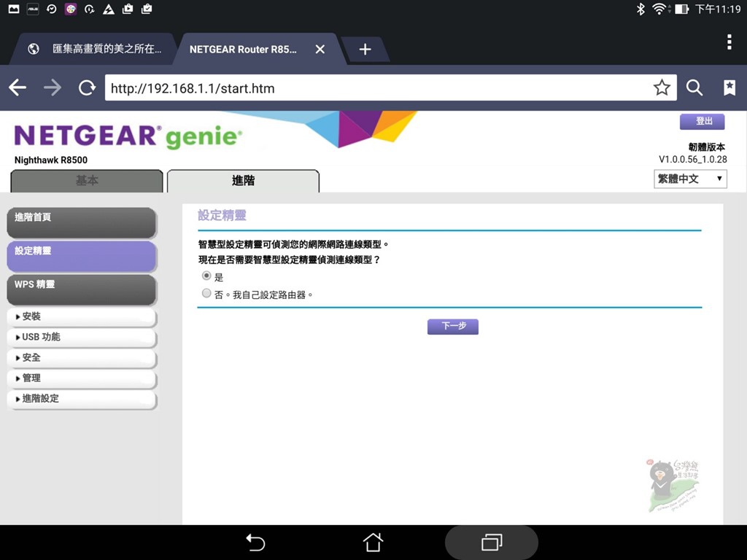Select 否。我自己設定路由器 radio option
Viewport: 747px width, 560px height.
click(206, 293)
